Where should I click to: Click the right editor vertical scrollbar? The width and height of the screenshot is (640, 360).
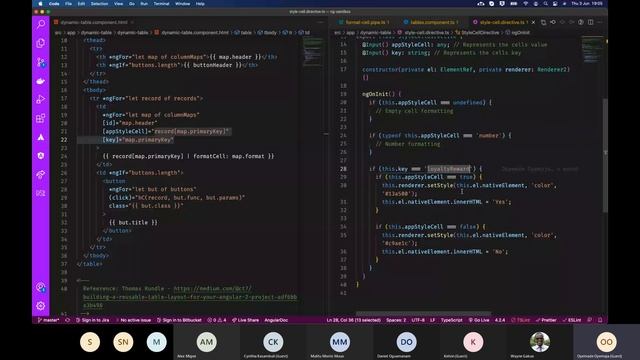tap(605, 155)
